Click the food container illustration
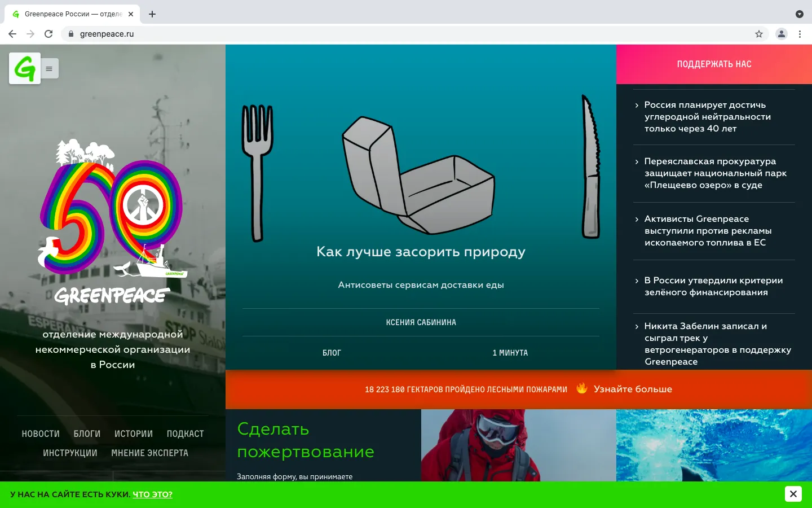 [x=418, y=176]
